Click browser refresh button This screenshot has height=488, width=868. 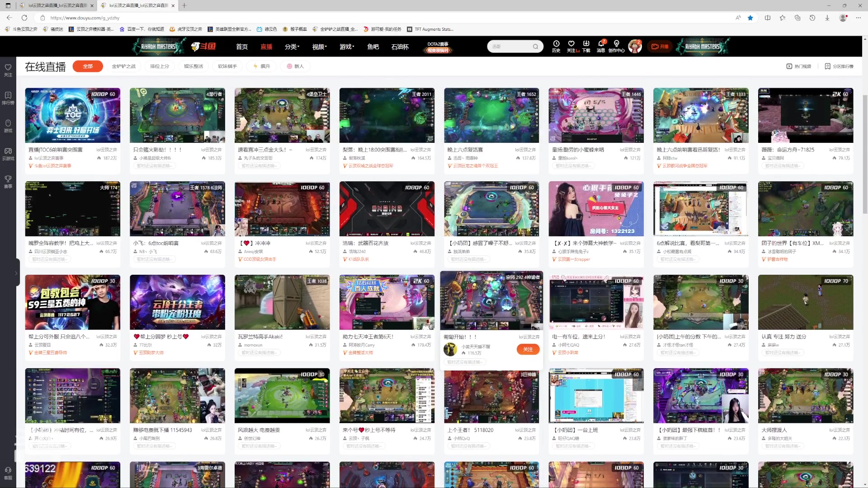[24, 18]
